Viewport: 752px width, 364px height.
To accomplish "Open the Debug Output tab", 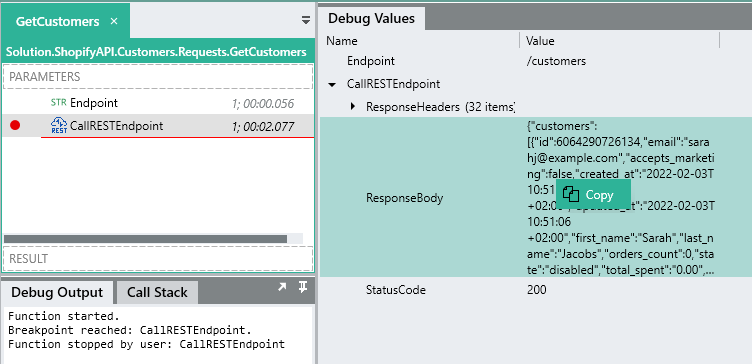I will (x=57, y=293).
